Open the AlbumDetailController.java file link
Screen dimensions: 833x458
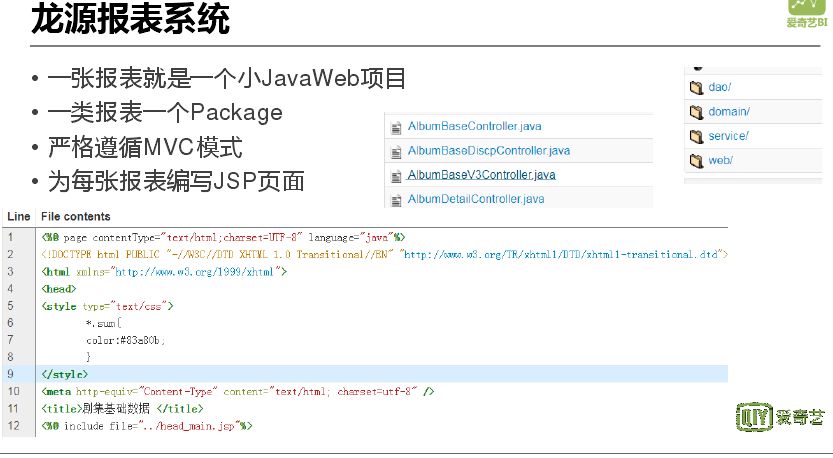476,199
